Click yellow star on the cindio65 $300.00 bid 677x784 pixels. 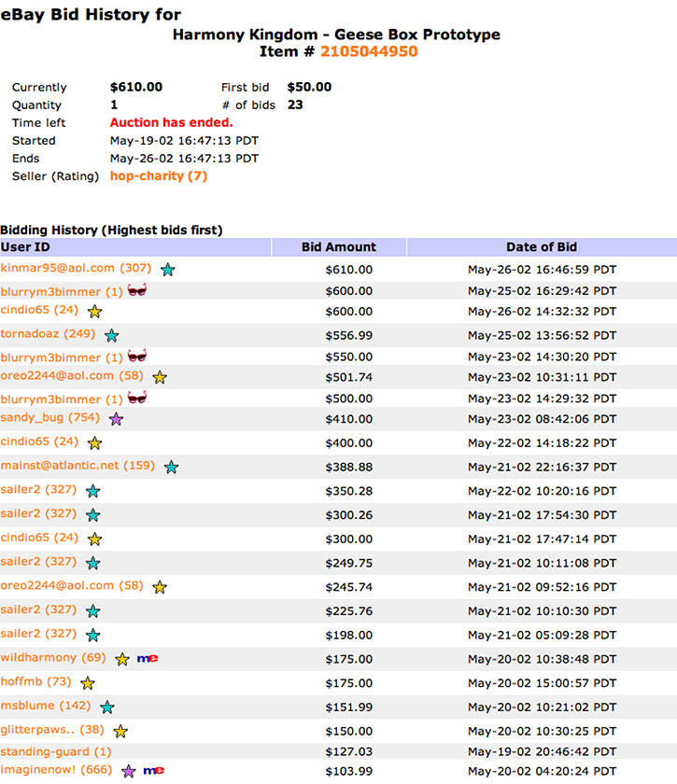click(x=94, y=539)
